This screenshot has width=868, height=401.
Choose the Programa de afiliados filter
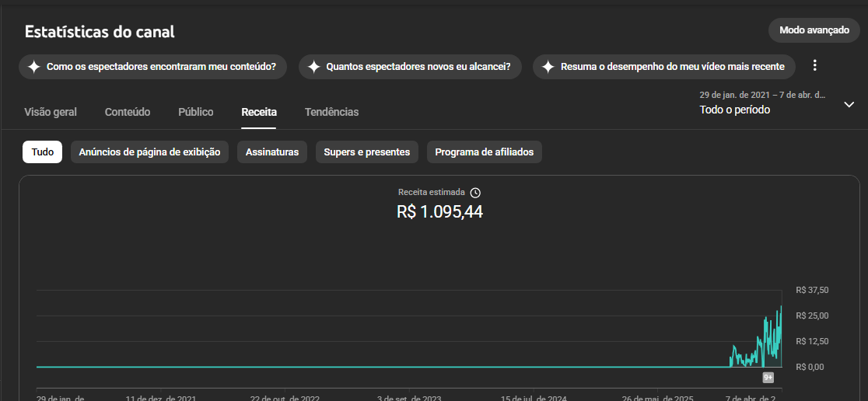(x=485, y=152)
